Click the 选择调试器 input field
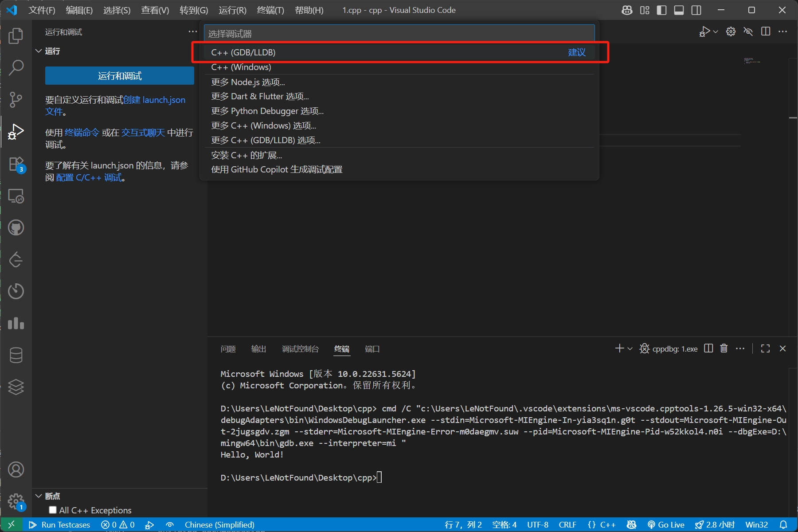This screenshot has height=532, width=798. pos(399,34)
